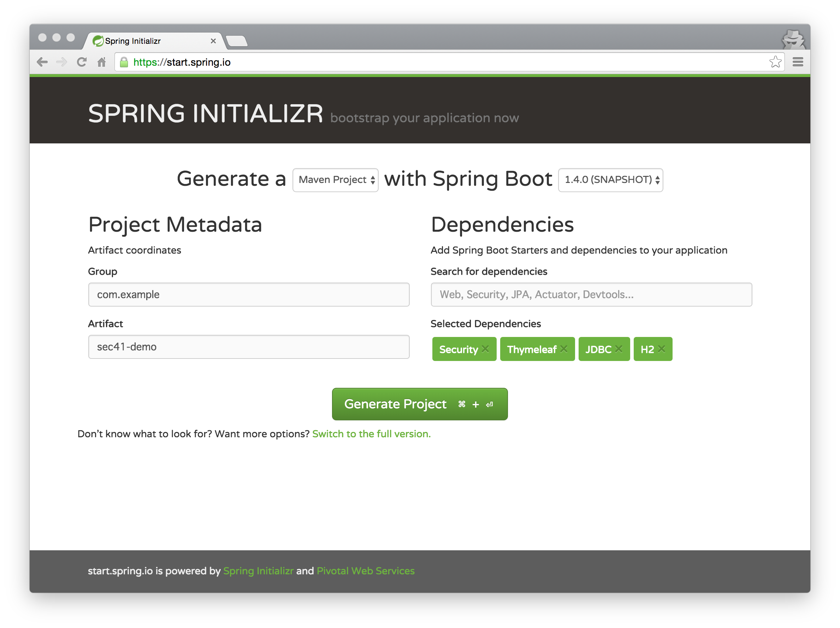
Task: Click the Spring leaf favicon on the tab
Action: click(99, 40)
